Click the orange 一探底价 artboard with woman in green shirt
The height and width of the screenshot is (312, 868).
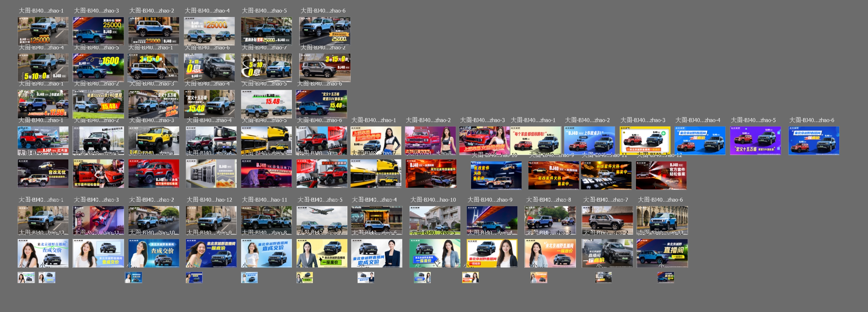[x=550, y=254]
